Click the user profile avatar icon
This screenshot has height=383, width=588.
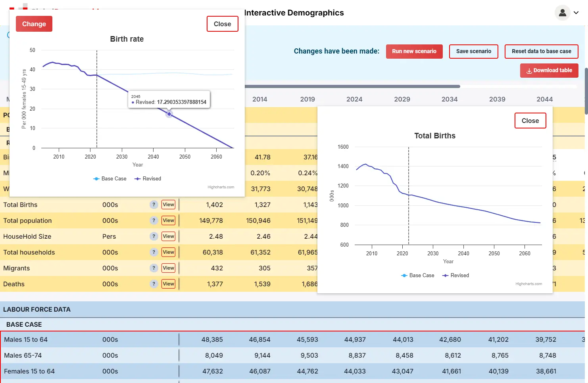[562, 13]
